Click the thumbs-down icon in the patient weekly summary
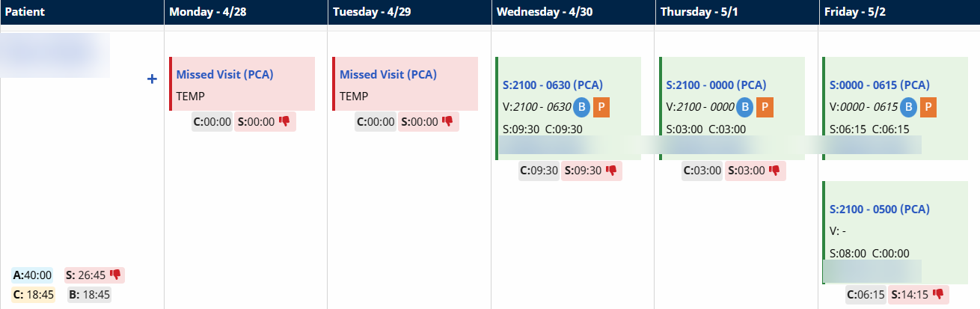 115,275
